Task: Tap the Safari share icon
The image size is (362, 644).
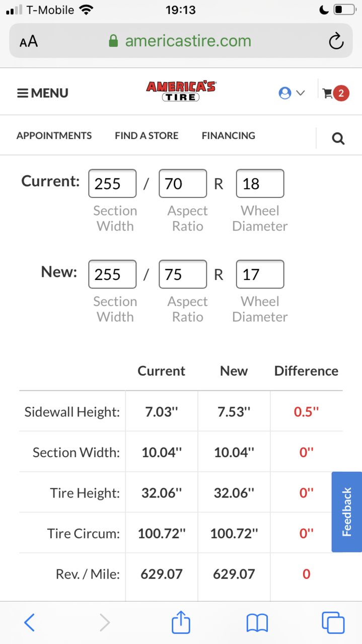Action: tap(181, 623)
